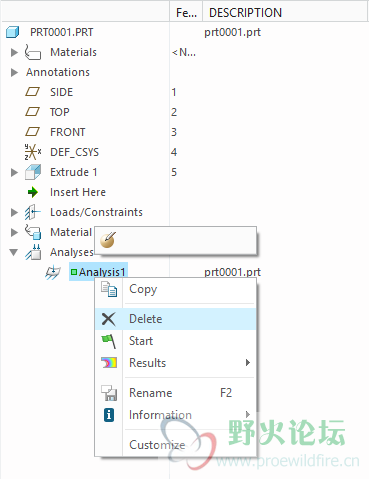Expand the Extrude 1 feature node
This screenshot has height=479, width=369.
pos(14,172)
